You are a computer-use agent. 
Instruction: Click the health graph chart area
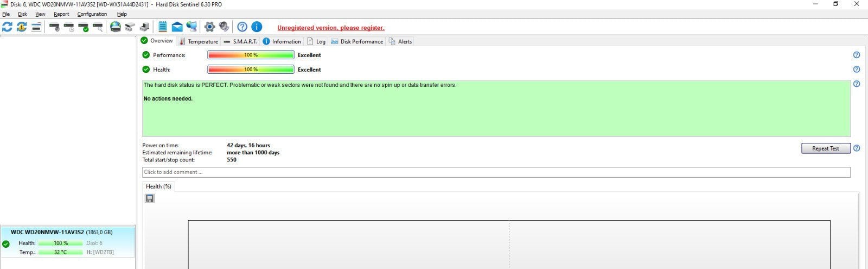point(509,245)
